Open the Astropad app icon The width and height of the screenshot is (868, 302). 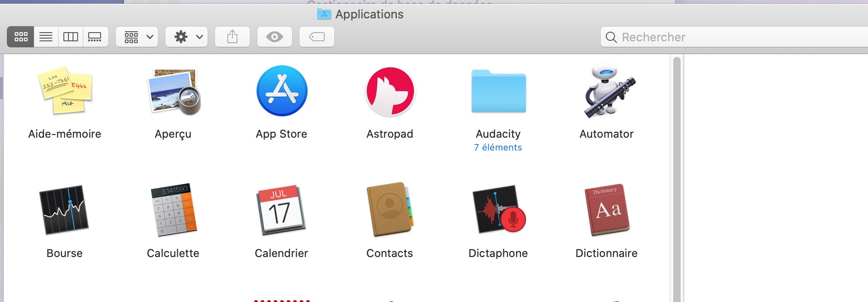coord(390,91)
